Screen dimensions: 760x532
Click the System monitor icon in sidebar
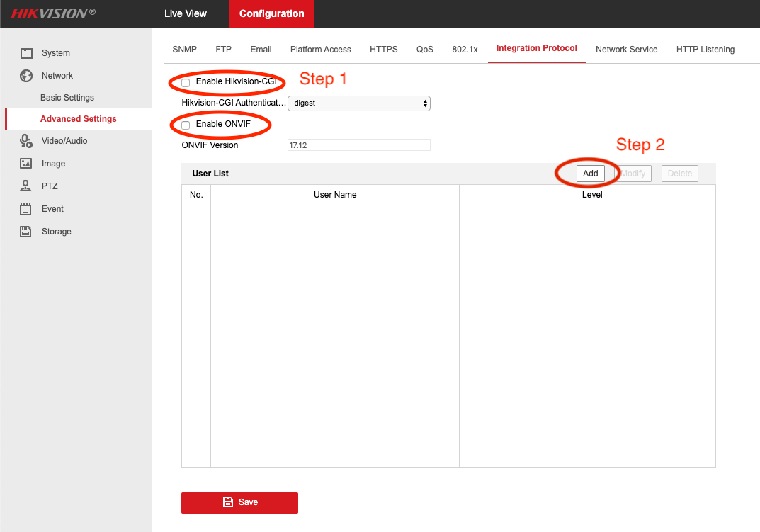[26, 53]
